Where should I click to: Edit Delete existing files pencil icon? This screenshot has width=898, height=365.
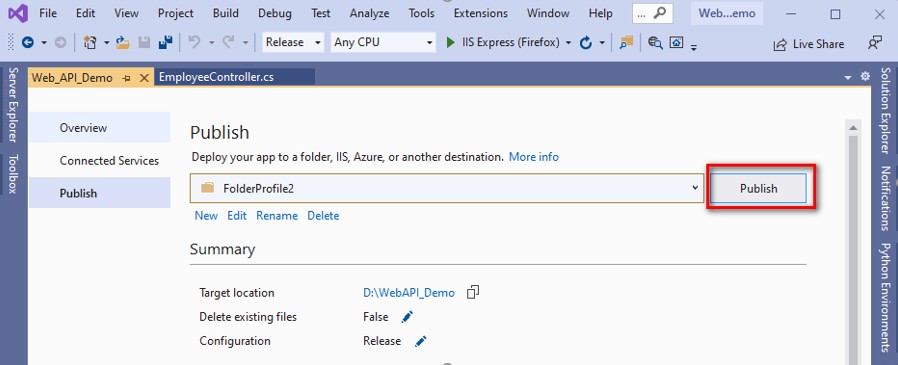coord(407,317)
